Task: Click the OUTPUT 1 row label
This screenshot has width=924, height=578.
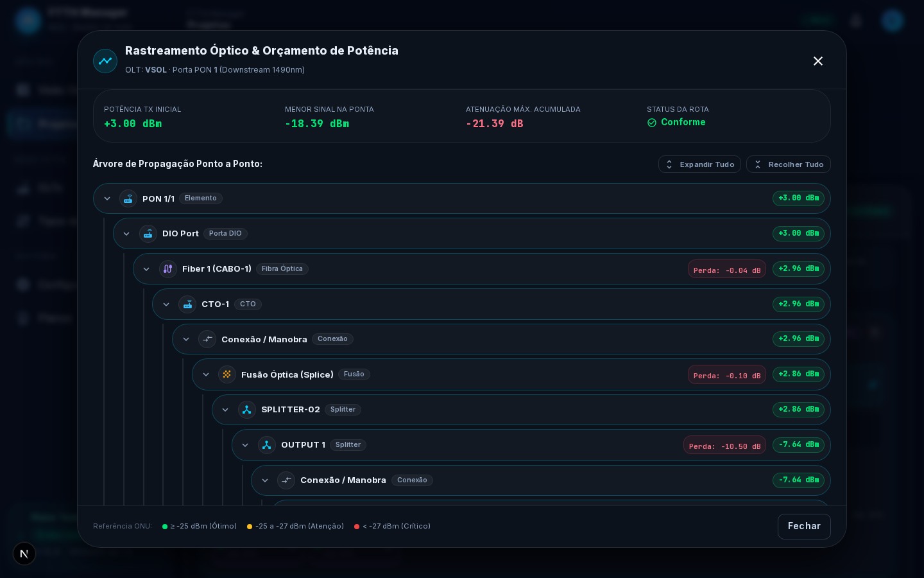Action: click(x=303, y=445)
